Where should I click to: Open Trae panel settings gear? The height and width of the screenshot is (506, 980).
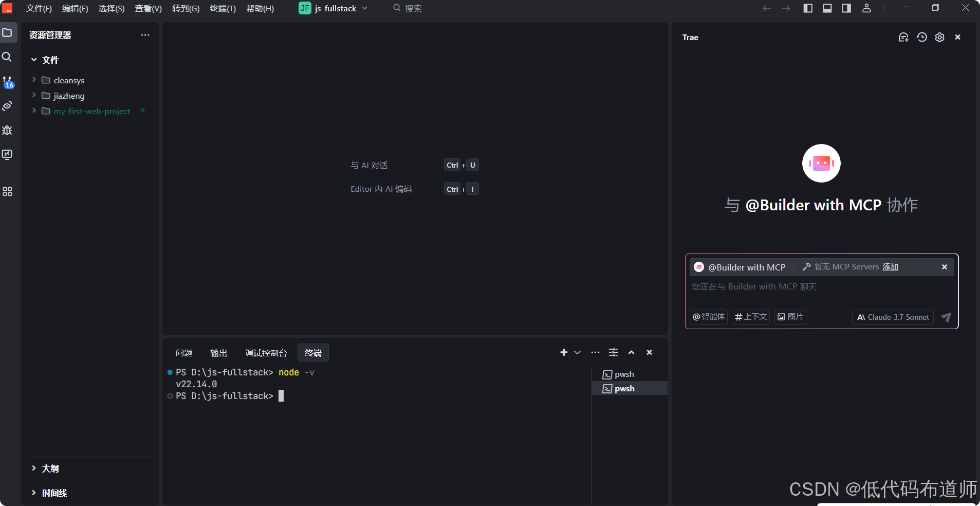940,37
